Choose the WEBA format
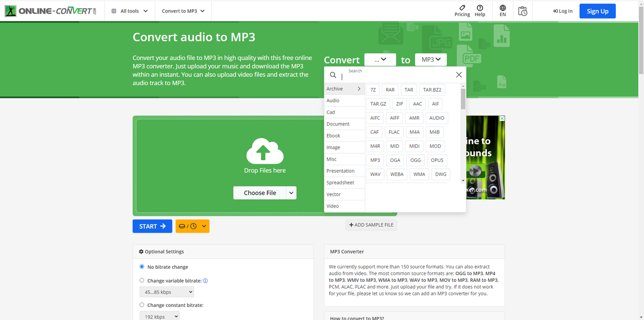Image resolution: width=644 pixels, height=320 pixels. [x=397, y=174]
